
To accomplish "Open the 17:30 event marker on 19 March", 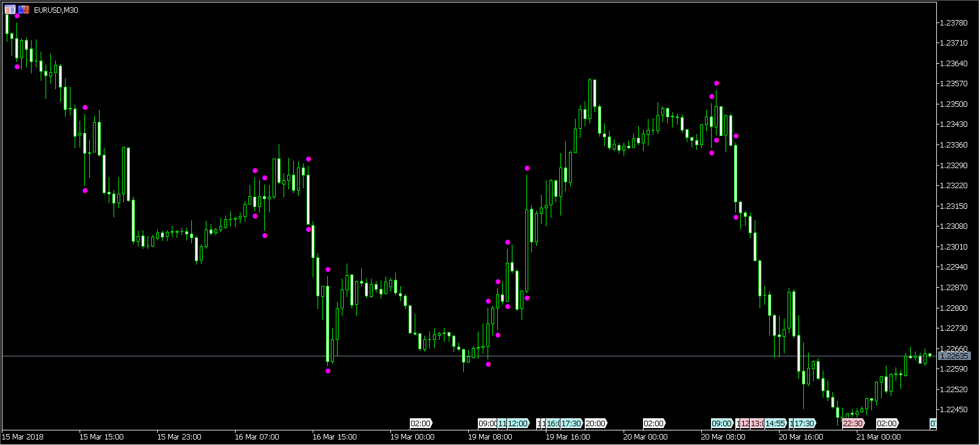I will click(x=571, y=423).
